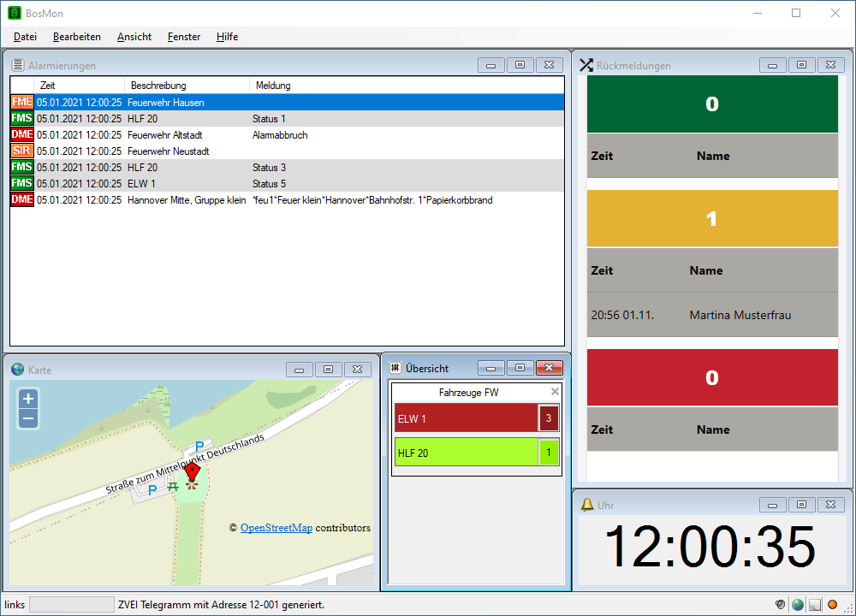This screenshot has width=856, height=616.
Task: Click the red map marker pin
Action: [x=192, y=472]
